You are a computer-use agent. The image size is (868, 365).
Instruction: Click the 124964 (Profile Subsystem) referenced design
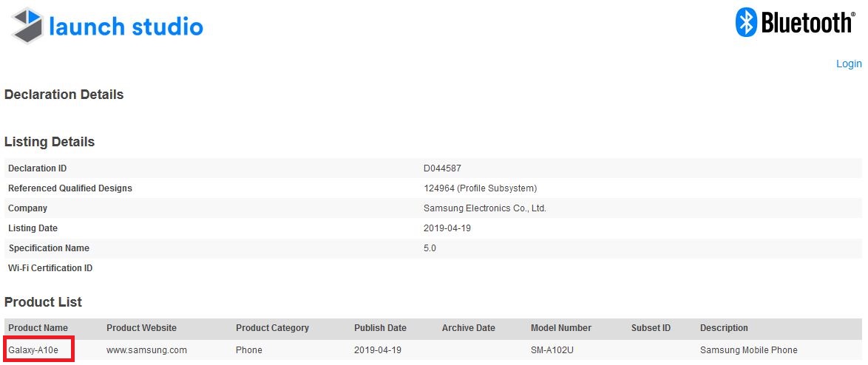click(x=480, y=188)
